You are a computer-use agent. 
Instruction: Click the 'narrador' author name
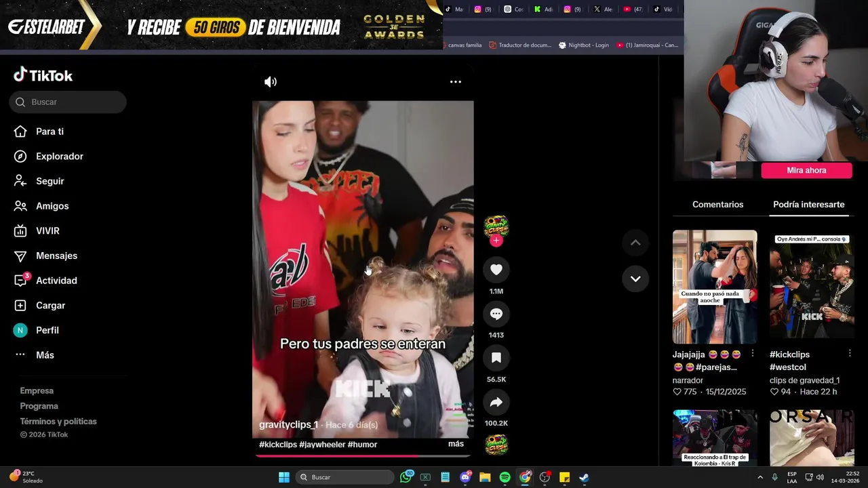688,380
